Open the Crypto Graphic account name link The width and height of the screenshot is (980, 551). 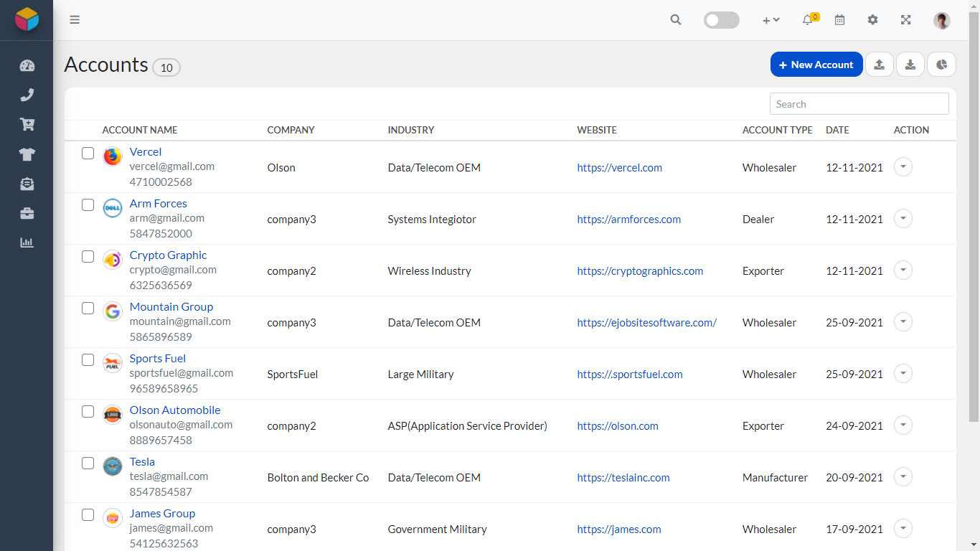point(168,255)
